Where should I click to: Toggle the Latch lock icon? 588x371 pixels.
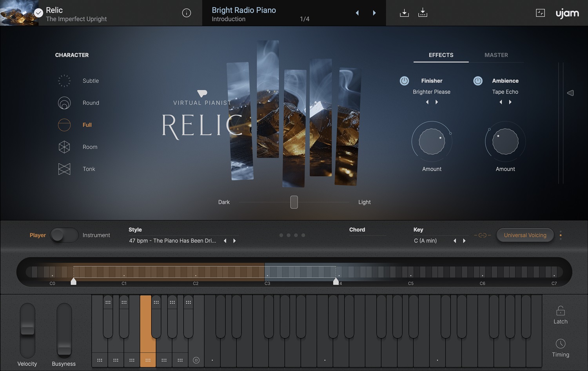561,311
